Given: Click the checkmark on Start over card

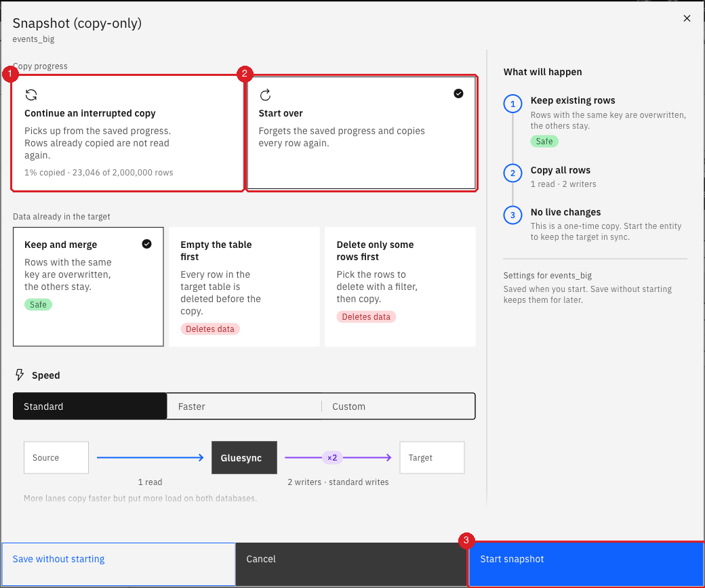Looking at the screenshot, I should point(458,93).
